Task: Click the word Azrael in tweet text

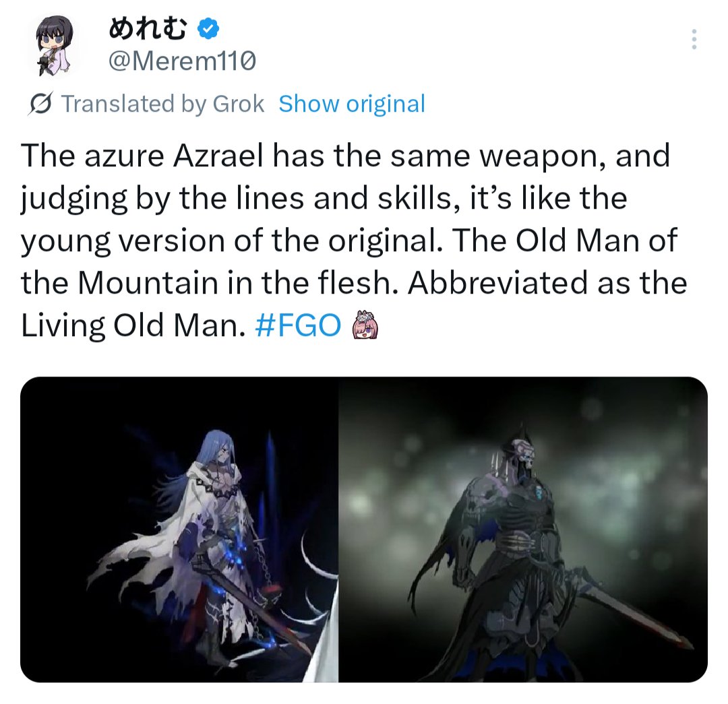Action: 218,156
